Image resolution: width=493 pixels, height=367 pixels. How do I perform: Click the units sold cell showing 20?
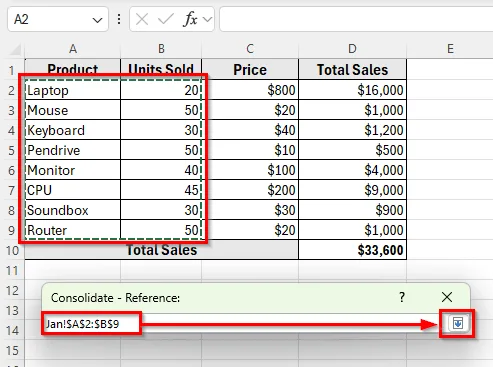pyautogui.click(x=161, y=90)
